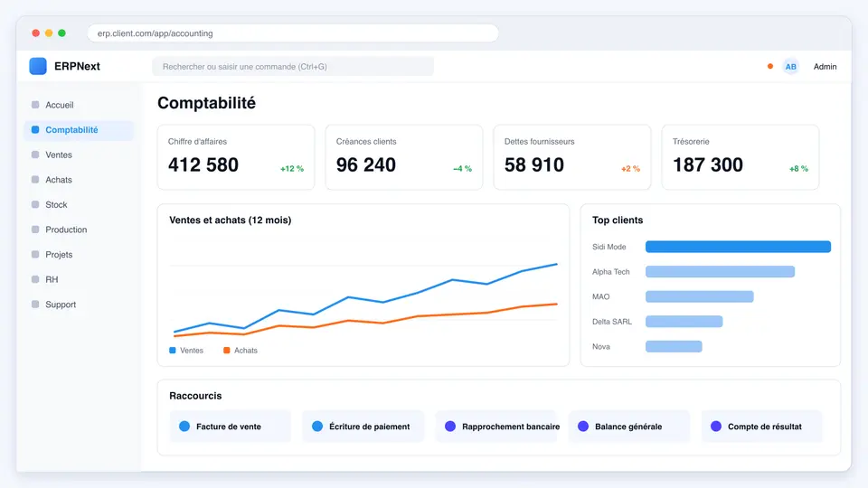Open the Dettes fournisseurs card
The height and width of the screenshot is (488, 868).
click(572, 157)
